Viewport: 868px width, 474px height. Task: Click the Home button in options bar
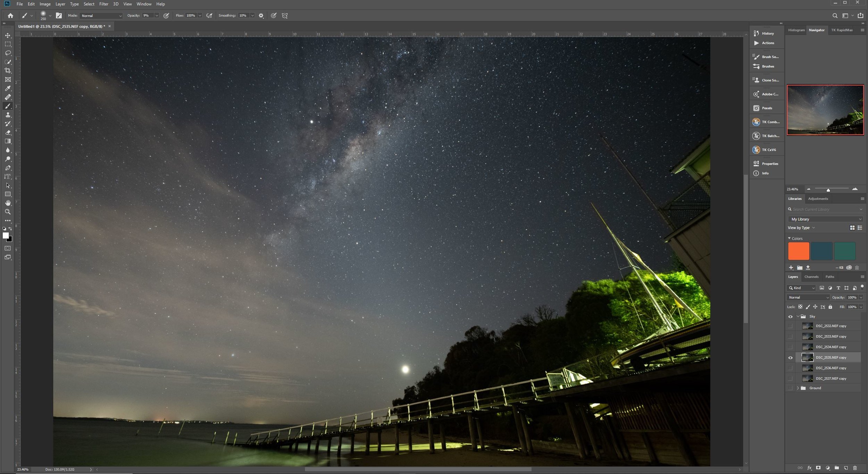[10, 16]
